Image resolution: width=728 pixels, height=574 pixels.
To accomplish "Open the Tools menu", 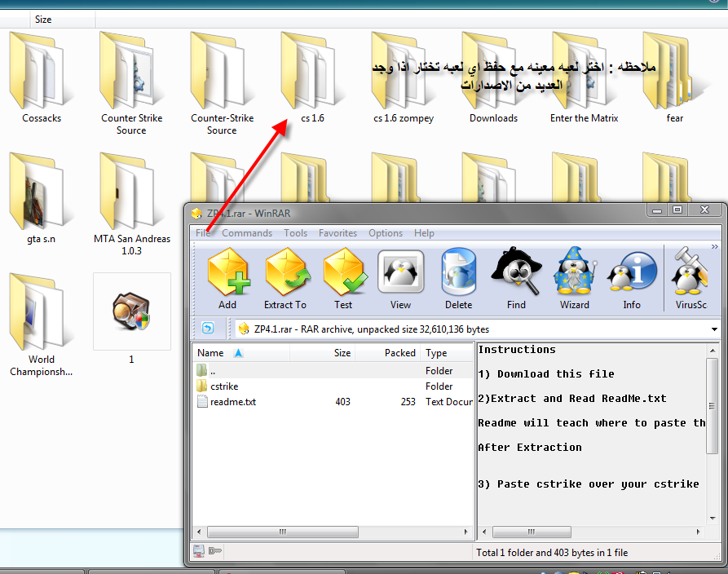I will [296, 233].
